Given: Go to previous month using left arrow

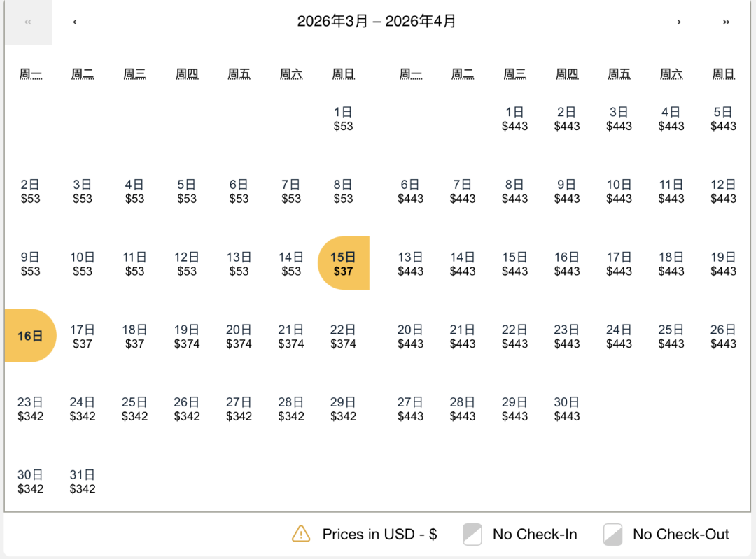Looking at the screenshot, I should [x=74, y=22].
